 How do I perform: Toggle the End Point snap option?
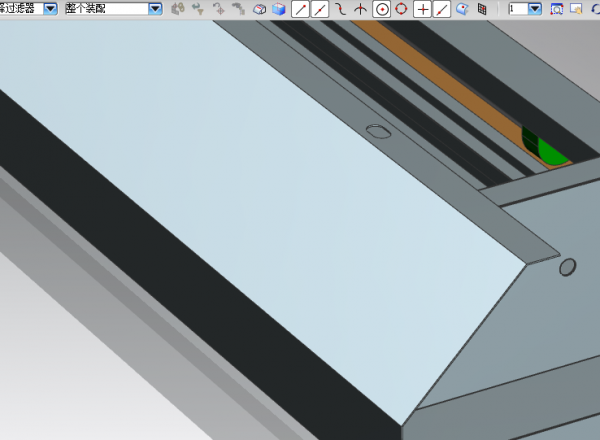pos(300,9)
